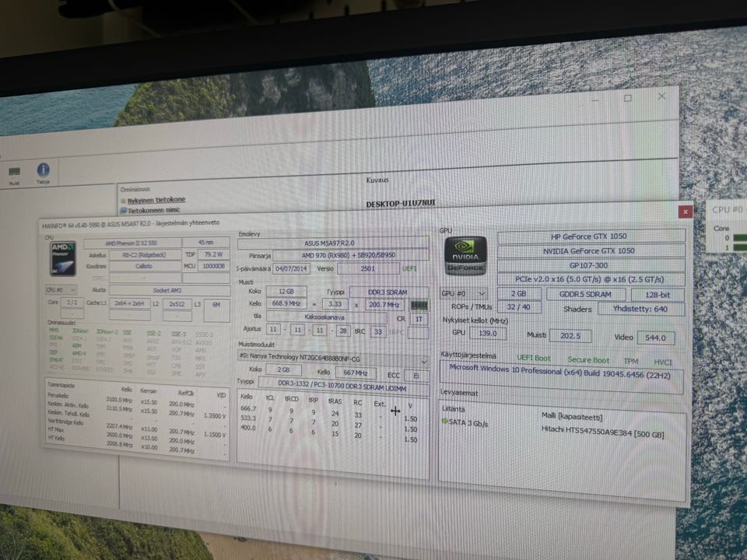The image size is (747, 560).
Task: Click the 10000DB MCU value
Action: tap(213, 266)
